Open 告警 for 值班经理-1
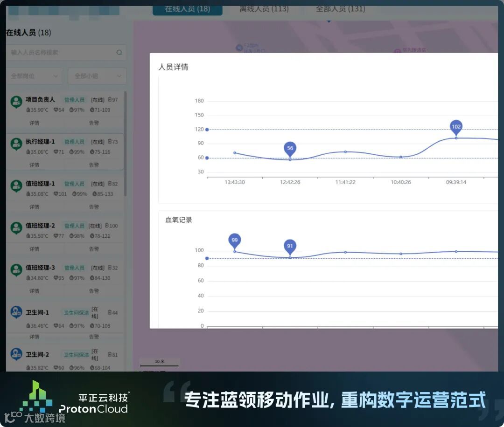This screenshot has width=504, height=427. pos(94,207)
